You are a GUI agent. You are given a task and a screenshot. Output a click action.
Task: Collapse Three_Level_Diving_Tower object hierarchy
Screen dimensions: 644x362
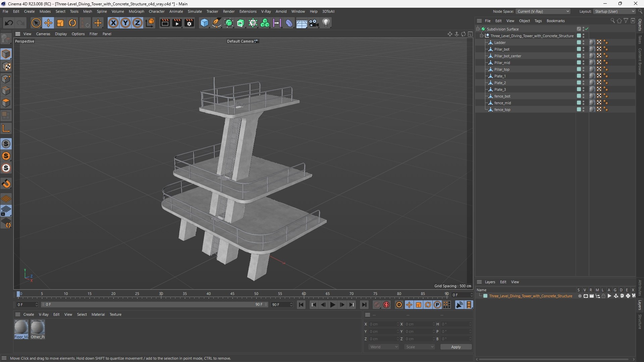click(x=482, y=36)
